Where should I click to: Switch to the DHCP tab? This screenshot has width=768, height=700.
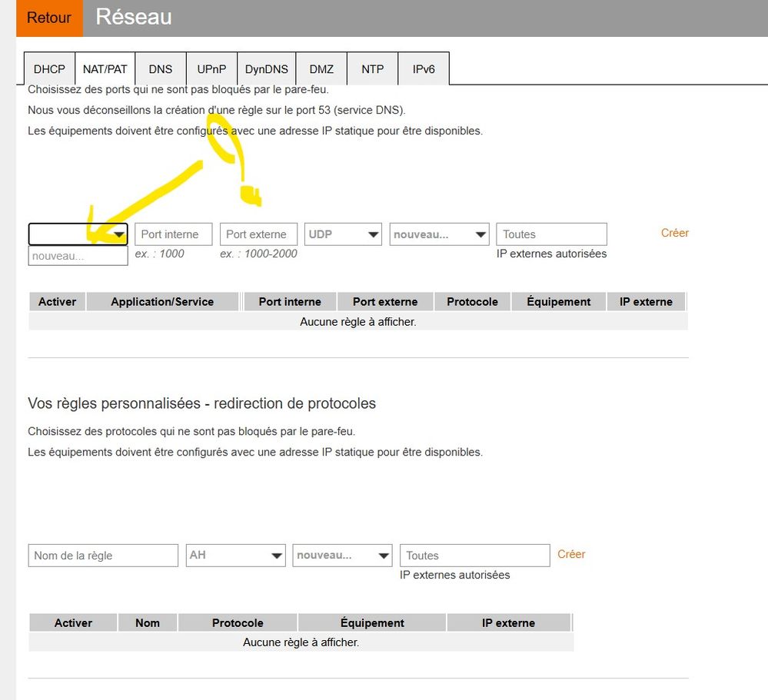[x=49, y=69]
